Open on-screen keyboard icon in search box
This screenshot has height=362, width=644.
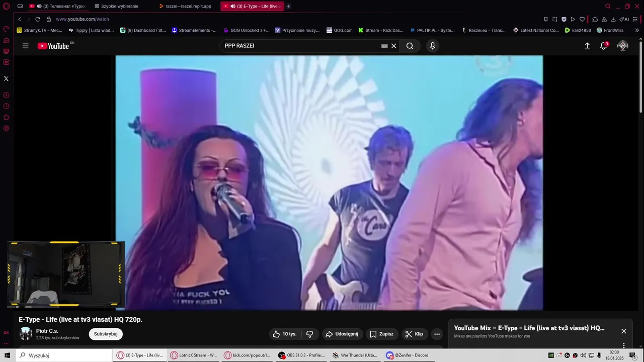click(384, 46)
